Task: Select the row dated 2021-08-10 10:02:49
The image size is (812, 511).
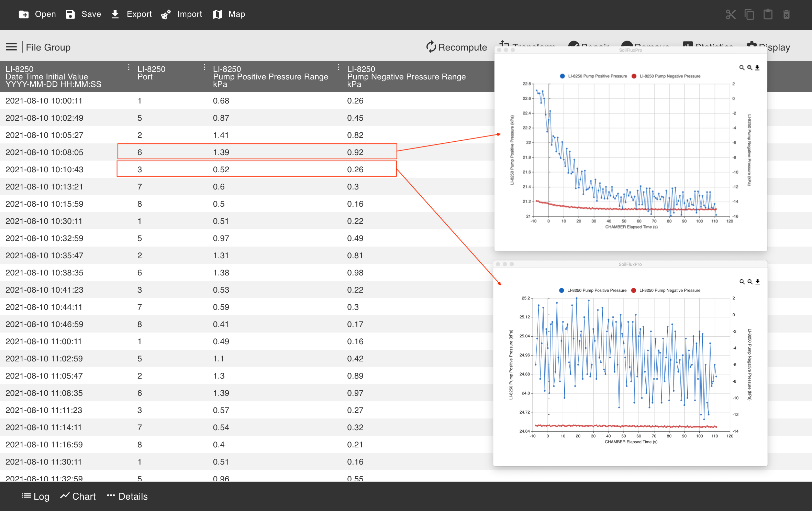Action: click(x=247, y=118)
